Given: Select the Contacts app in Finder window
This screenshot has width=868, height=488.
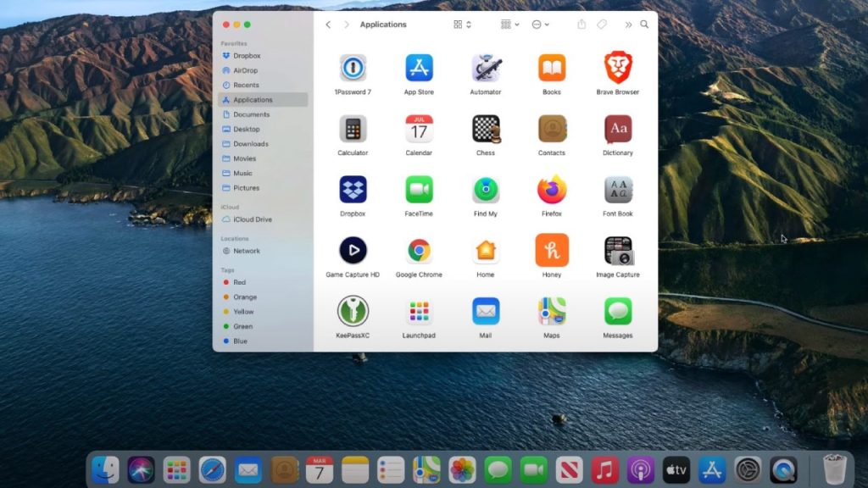Looking at the screenshot, I should coord(552,129).
